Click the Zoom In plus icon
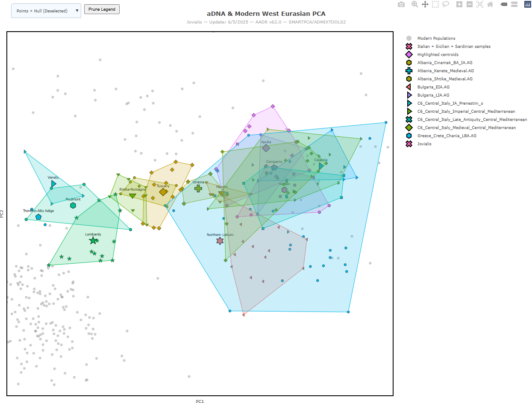 coord(459,4)
